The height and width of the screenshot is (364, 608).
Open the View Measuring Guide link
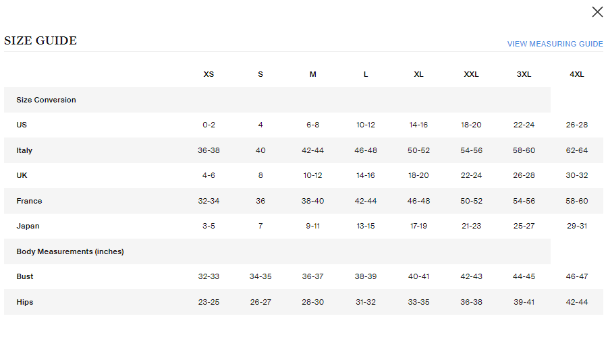point(555,44)
